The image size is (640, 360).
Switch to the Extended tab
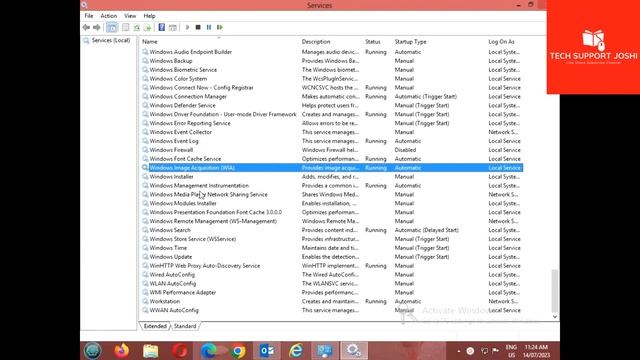pos(155,326)
